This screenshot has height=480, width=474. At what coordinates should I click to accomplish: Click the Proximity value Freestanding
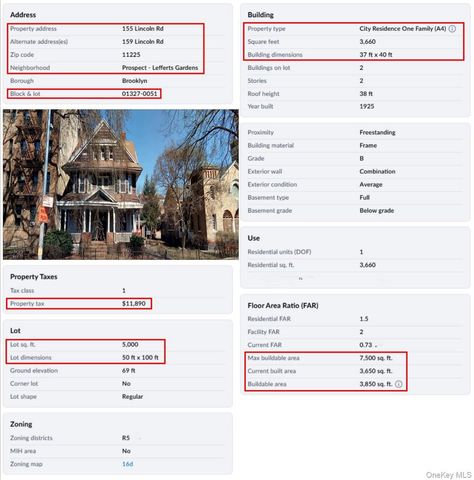coord(377,132)
